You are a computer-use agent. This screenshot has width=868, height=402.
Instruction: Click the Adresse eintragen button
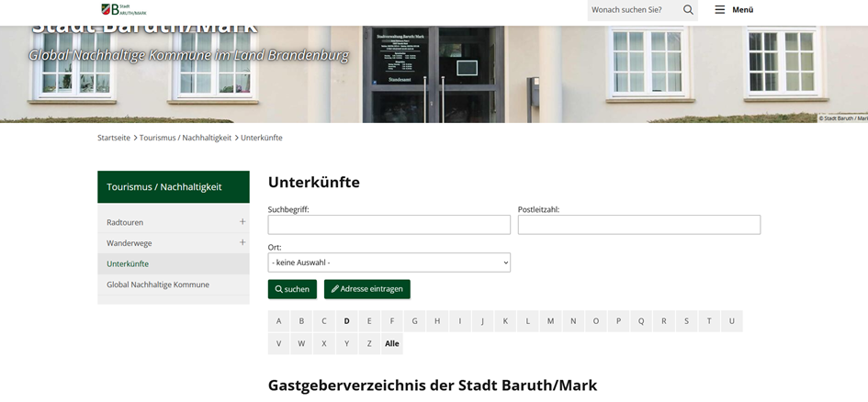(x=366, y=289)
